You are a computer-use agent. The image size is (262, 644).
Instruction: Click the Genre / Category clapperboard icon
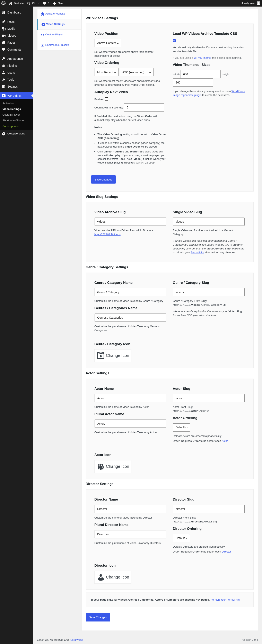coord(101,355)
